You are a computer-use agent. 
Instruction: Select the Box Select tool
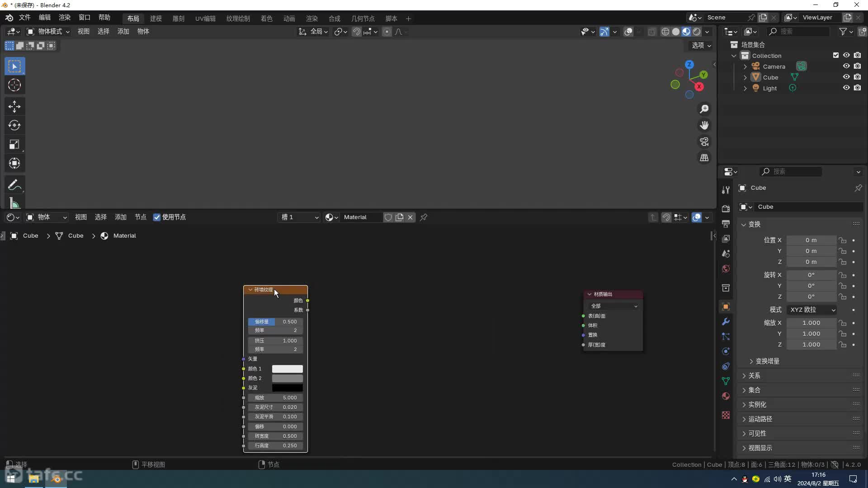[x=14, y=66]
